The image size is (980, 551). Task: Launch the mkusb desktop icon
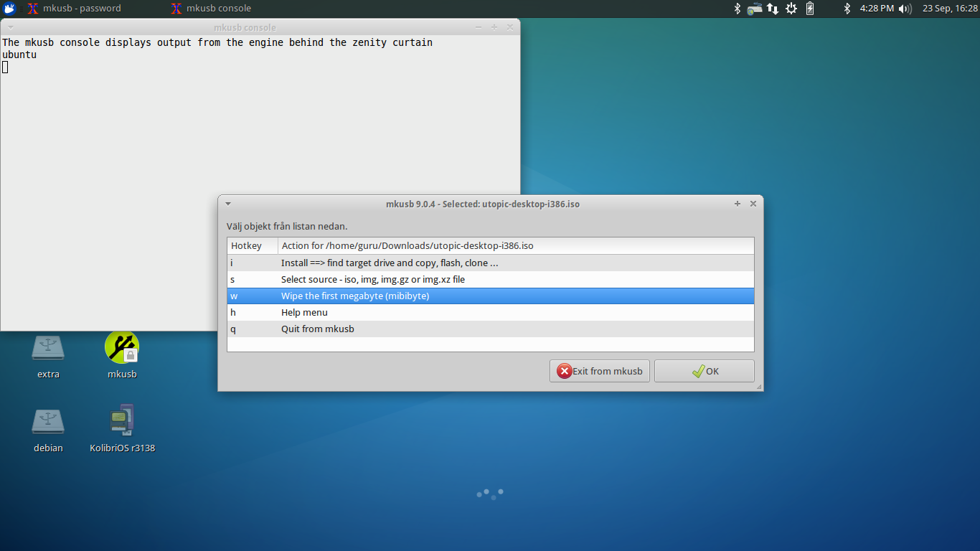point(122,354)
